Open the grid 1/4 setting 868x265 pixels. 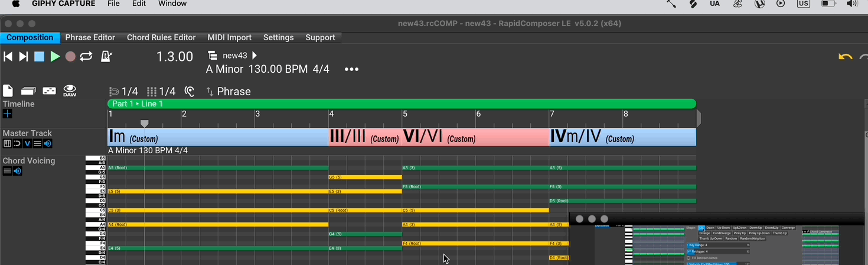pos(161,92)
